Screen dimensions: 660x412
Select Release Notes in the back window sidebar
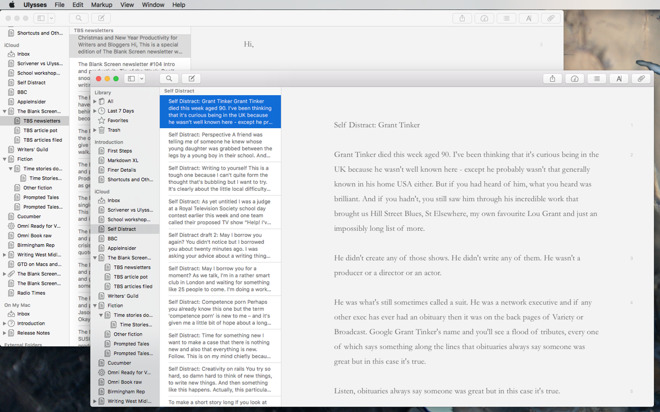[33, 333]
